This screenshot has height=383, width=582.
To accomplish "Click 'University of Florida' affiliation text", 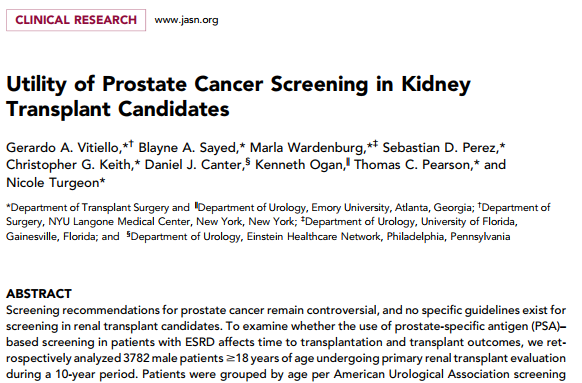I will [x=468, y=222].
